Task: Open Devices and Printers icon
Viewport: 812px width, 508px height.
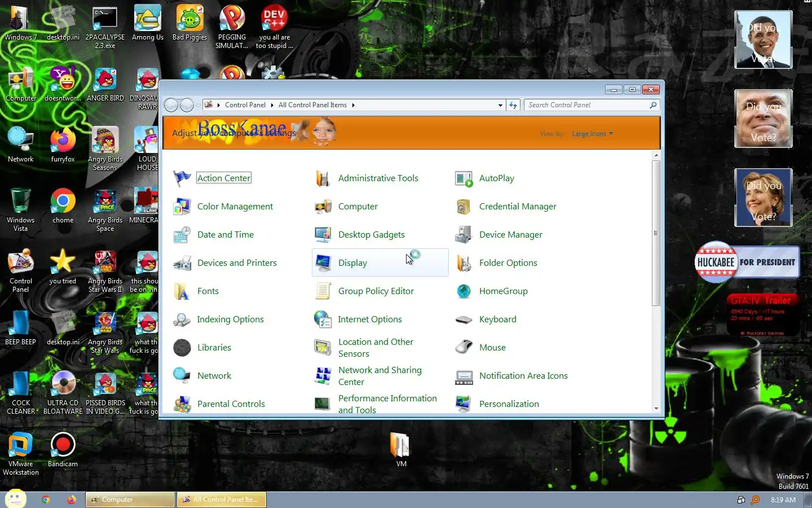Action: tap(182, 263)
